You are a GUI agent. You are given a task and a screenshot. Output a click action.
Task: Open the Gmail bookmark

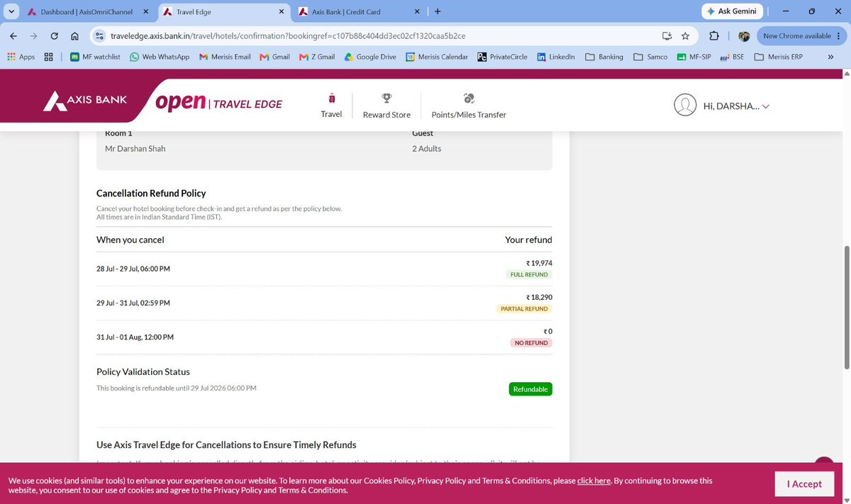click(274, 57)
